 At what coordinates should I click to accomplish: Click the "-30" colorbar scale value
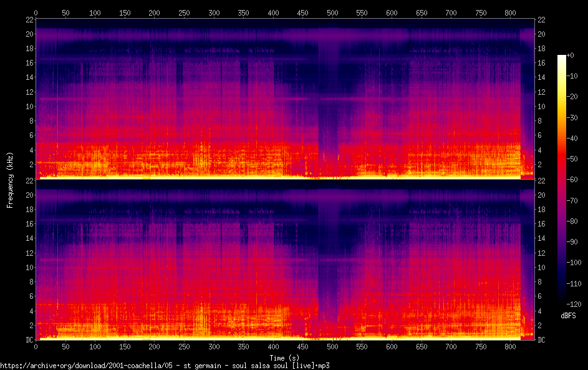click(x=572, y=118)
